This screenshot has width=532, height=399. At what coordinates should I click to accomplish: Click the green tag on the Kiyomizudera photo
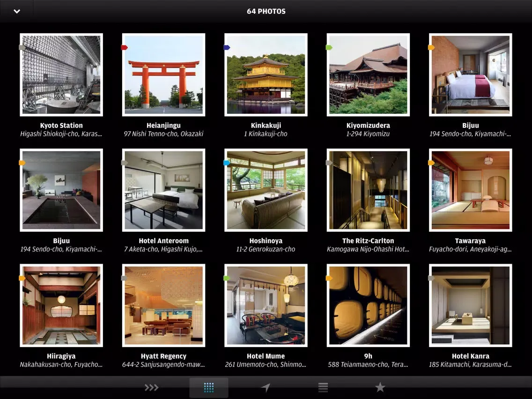[329, 47]
